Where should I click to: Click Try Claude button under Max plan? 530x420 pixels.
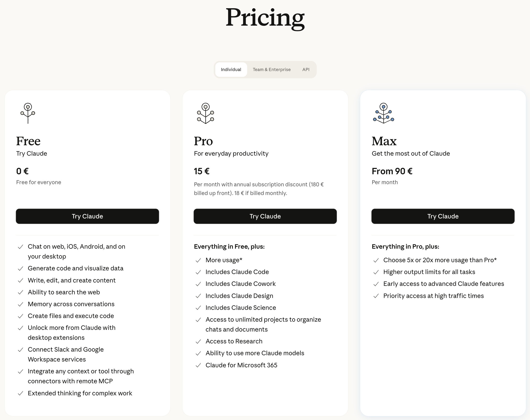pos(443,216)
